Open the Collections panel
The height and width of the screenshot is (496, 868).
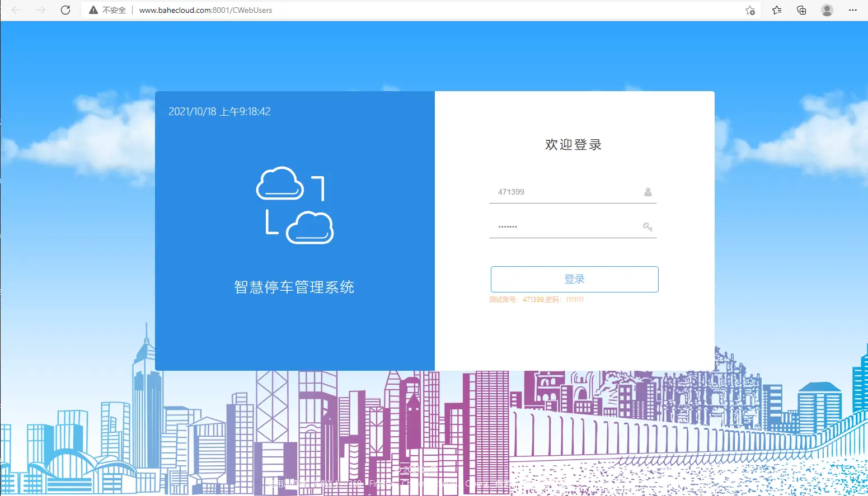[801, 10]
